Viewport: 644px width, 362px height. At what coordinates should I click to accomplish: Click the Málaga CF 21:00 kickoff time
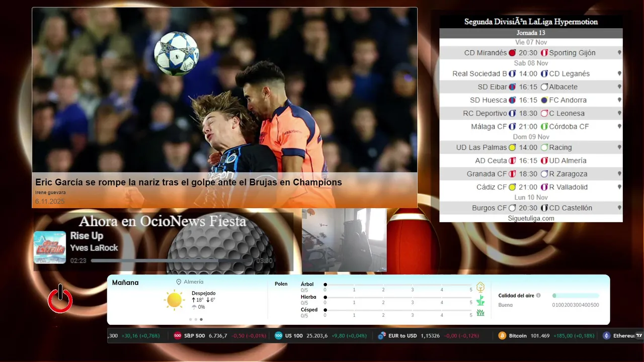click(x=528, y=127)
